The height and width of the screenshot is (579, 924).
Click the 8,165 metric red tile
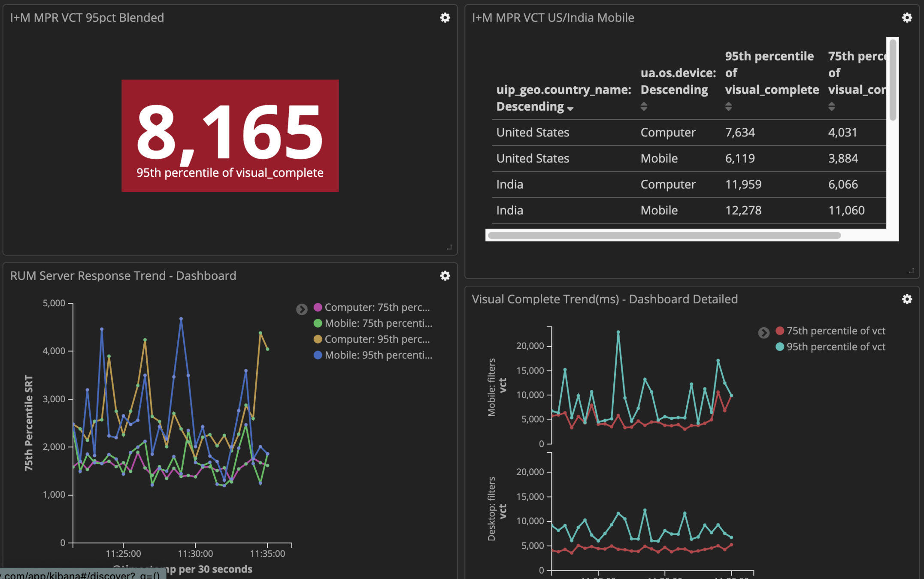click(x=230, y=136)
